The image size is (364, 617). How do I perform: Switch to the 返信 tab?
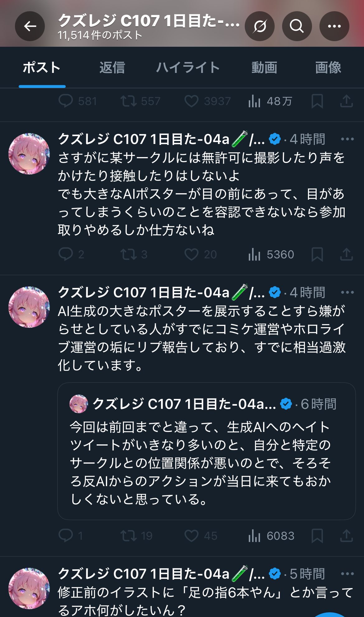(112, 68)
